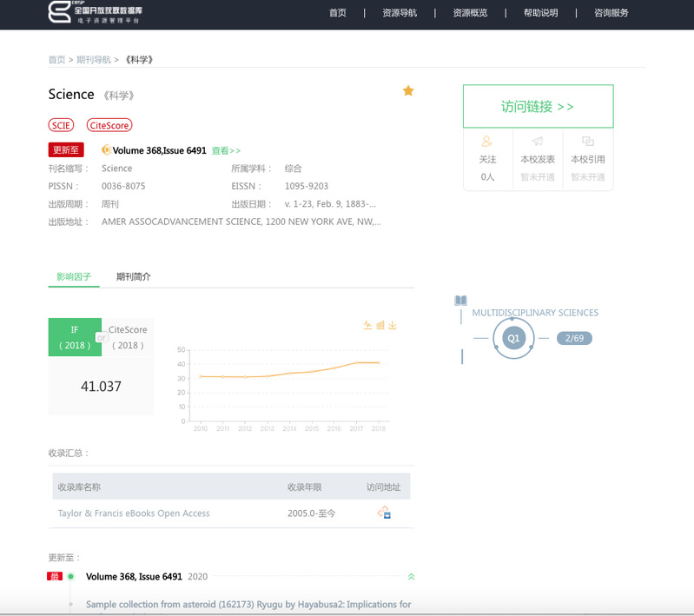
Task: Click the Q1 quartile circle
Action: coord(513,338)
